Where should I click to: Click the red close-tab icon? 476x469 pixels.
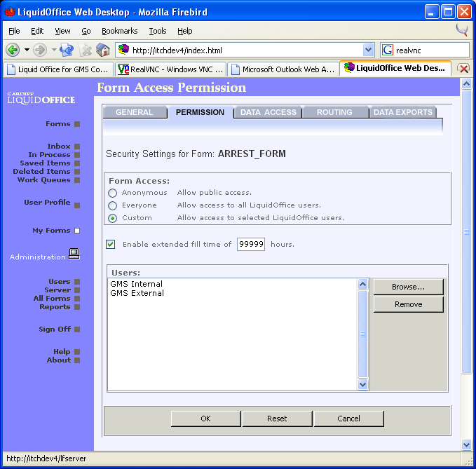point(463,69)
